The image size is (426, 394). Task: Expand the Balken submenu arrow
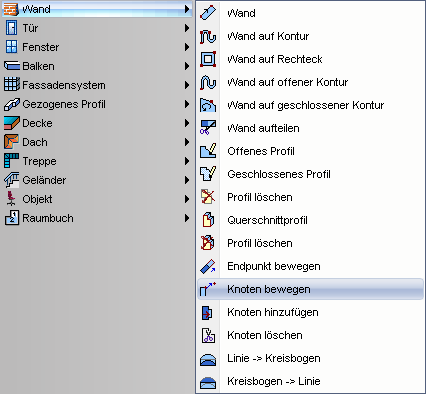pyautogui.click(x=187, y=66)
